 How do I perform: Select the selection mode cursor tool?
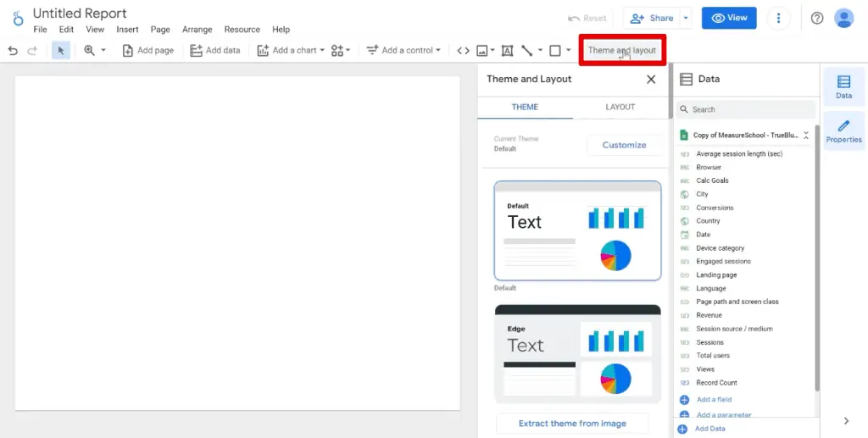pyautogui.click(x=61, y=50)
